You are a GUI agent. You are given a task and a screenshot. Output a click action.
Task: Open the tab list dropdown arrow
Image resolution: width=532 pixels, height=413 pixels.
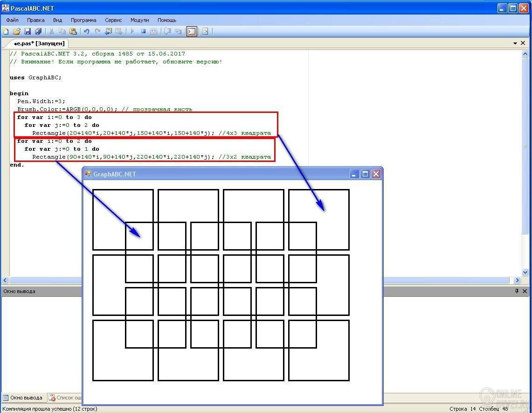pos(515,43)
